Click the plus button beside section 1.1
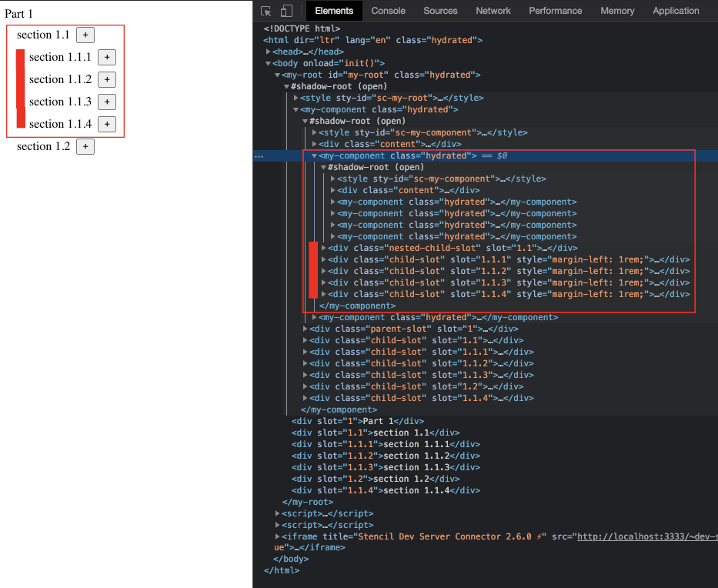 85,35
